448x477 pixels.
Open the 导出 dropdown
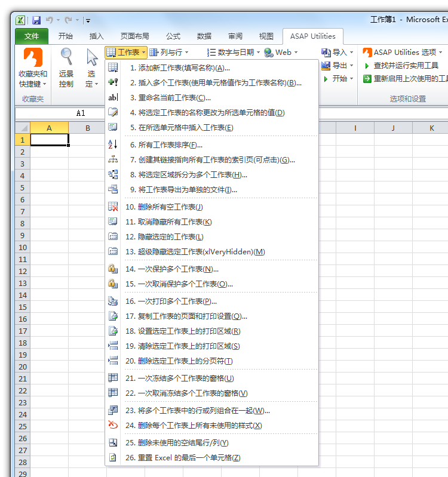click(337, 66)
